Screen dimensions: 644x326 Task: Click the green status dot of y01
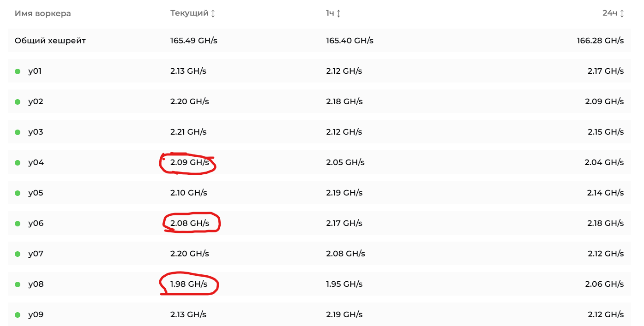click(x=18, y=71)
